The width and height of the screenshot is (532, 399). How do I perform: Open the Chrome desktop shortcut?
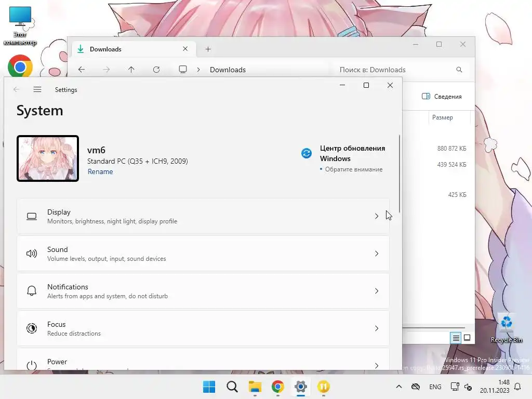click(x=20, y=66)
